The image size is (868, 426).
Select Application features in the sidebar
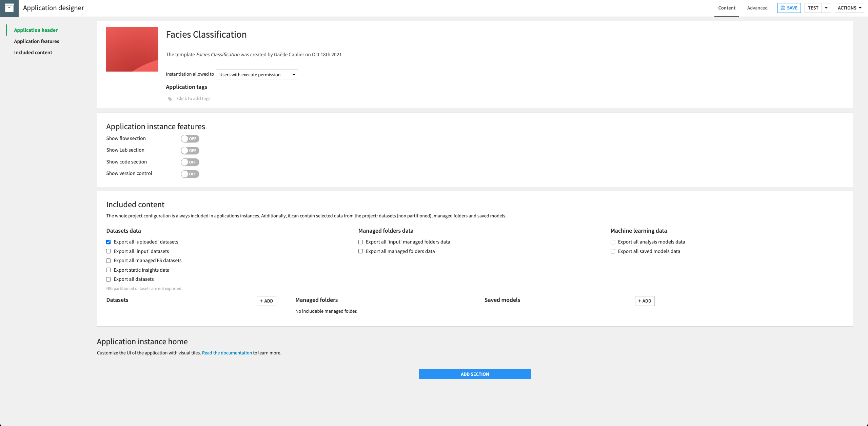pos(37,41)
